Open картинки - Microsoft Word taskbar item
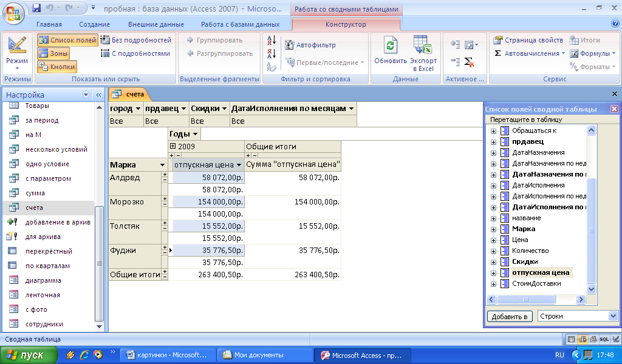 [168, 356]
